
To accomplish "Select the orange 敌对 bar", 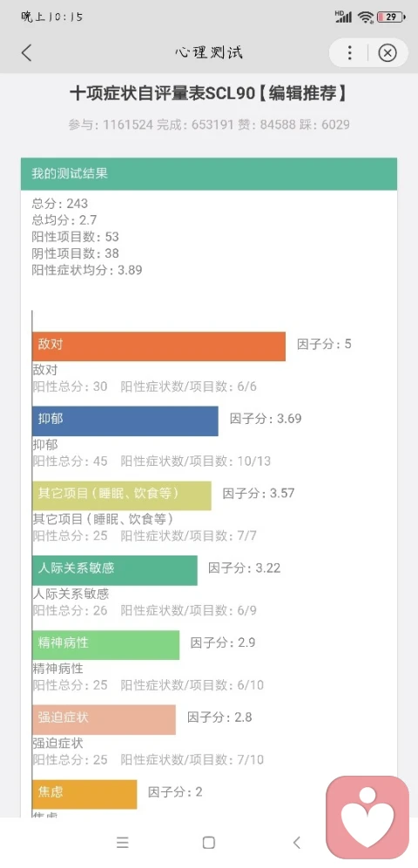I will (x=158, y=346).
